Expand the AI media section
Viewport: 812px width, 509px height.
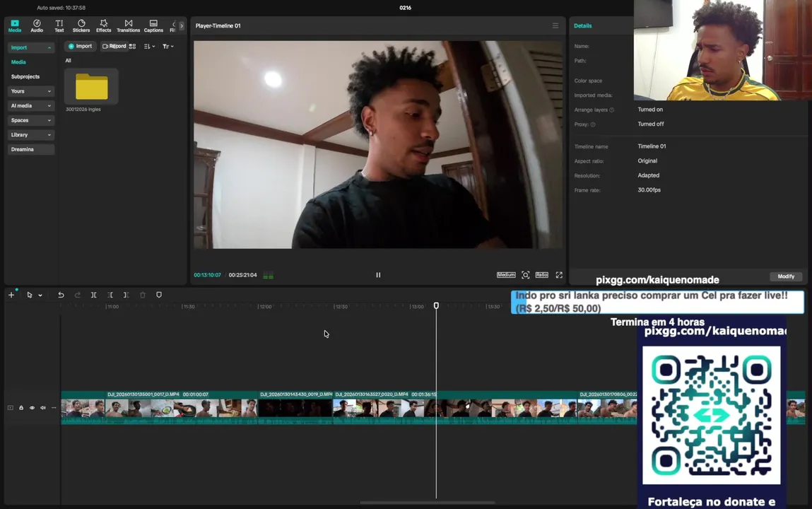pos(30,105)
